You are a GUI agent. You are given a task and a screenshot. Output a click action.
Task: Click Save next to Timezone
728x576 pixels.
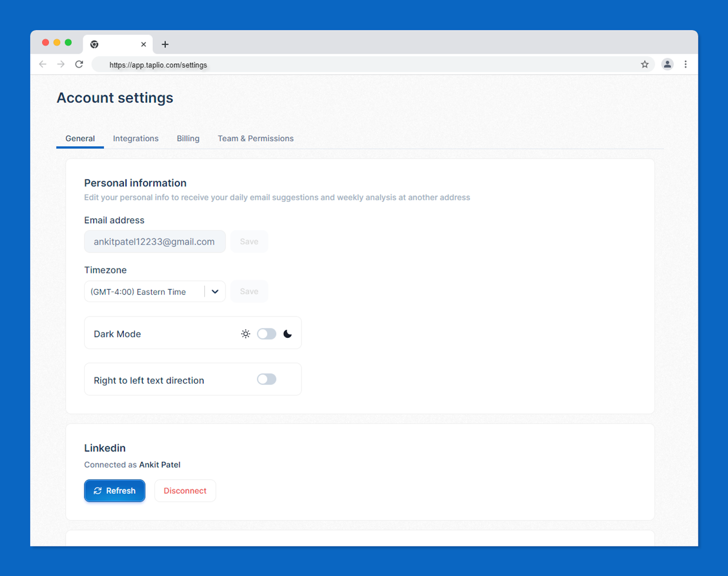point(249,291)
